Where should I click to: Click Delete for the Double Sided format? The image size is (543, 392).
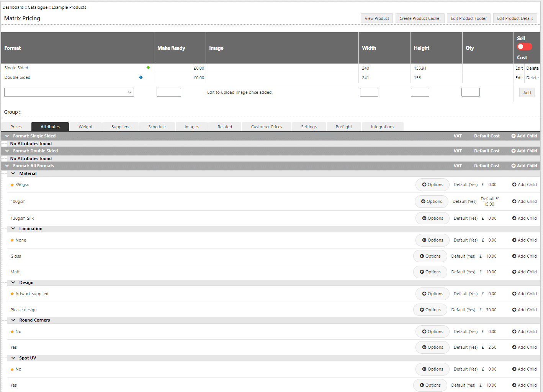532,78
